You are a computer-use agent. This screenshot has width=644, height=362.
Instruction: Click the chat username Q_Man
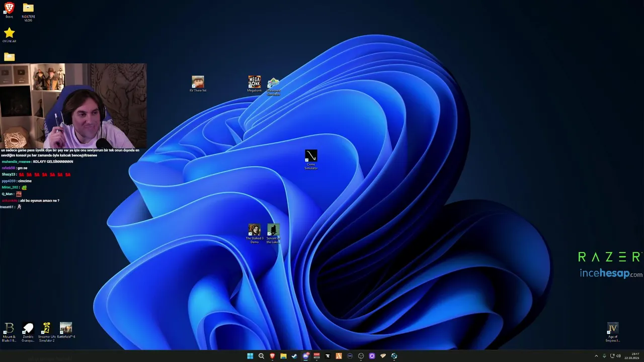(7, 194)
